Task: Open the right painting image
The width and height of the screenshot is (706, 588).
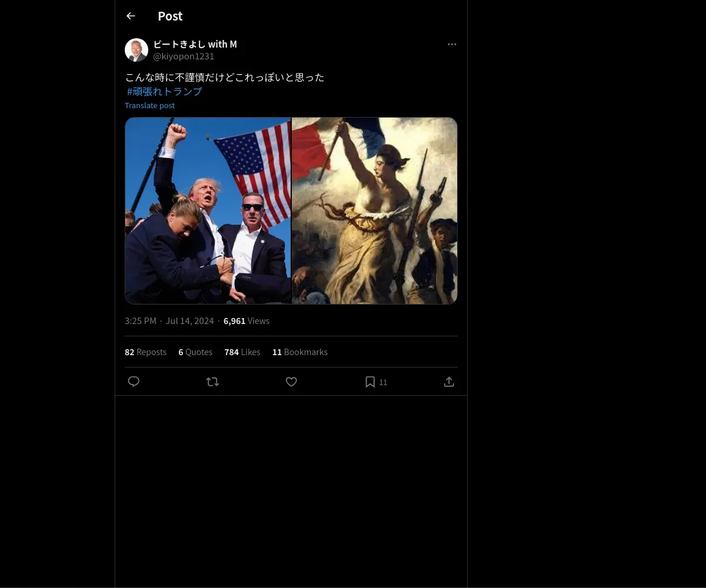Action: (x=375, y=211)
